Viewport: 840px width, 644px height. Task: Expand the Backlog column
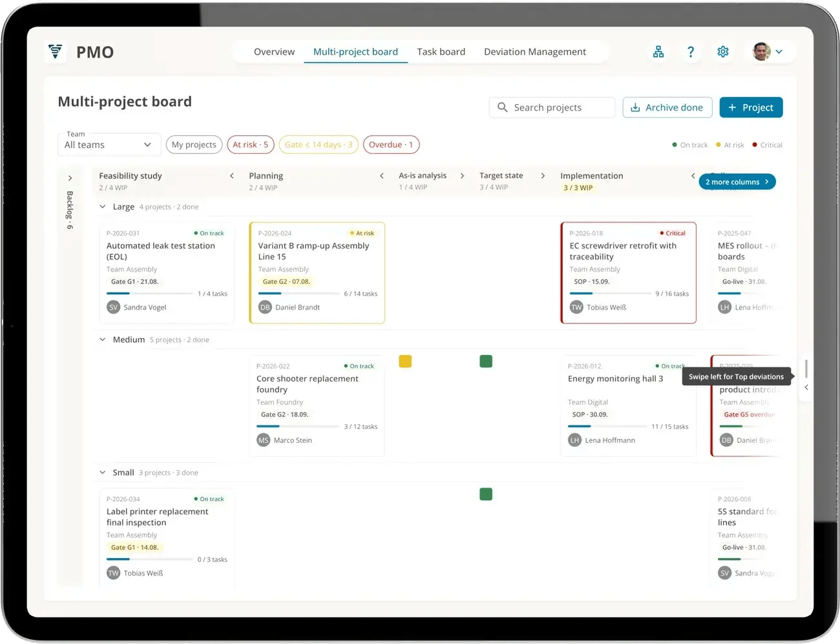[70, 178]
